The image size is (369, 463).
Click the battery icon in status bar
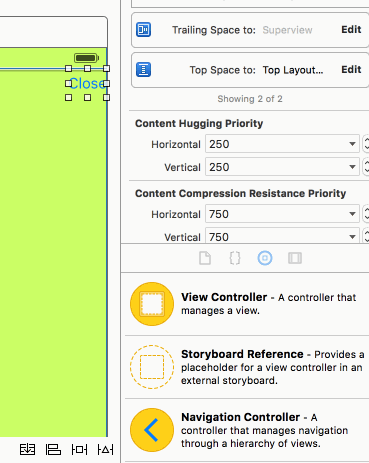point(86,58)
